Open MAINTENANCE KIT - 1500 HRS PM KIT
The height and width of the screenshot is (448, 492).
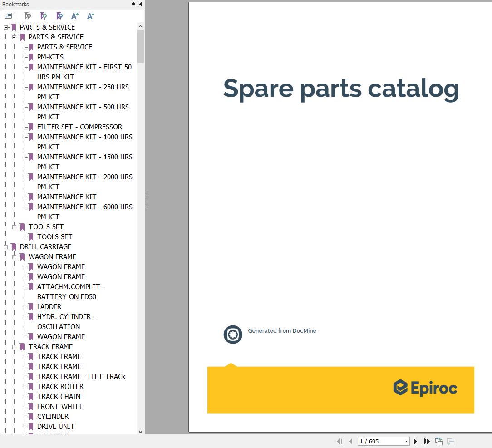point(85,162)
